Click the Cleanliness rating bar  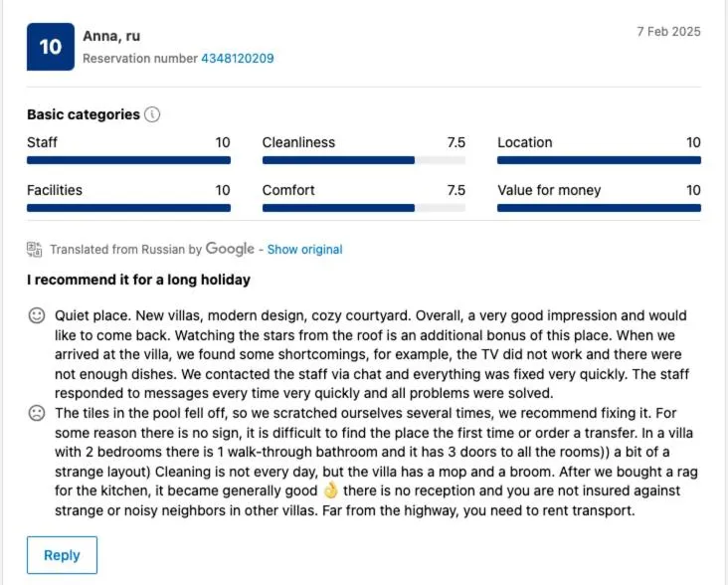363,160
